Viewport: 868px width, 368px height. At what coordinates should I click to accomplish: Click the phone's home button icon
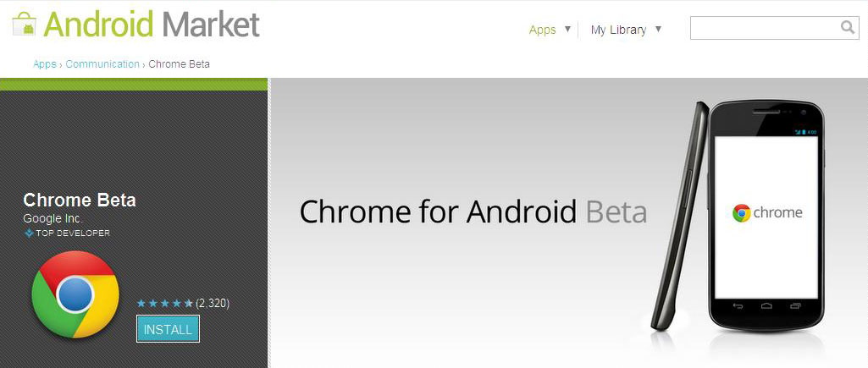(x=766, y=305)
